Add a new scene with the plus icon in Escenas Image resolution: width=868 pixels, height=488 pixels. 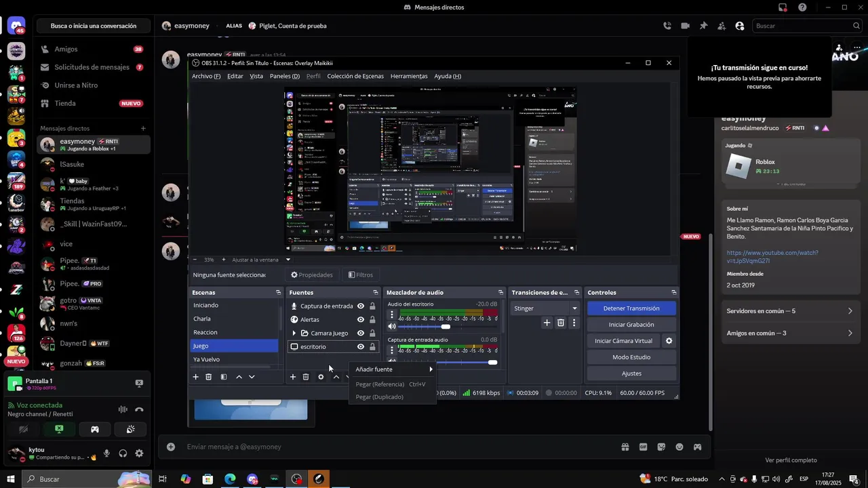tap(196, 377)
